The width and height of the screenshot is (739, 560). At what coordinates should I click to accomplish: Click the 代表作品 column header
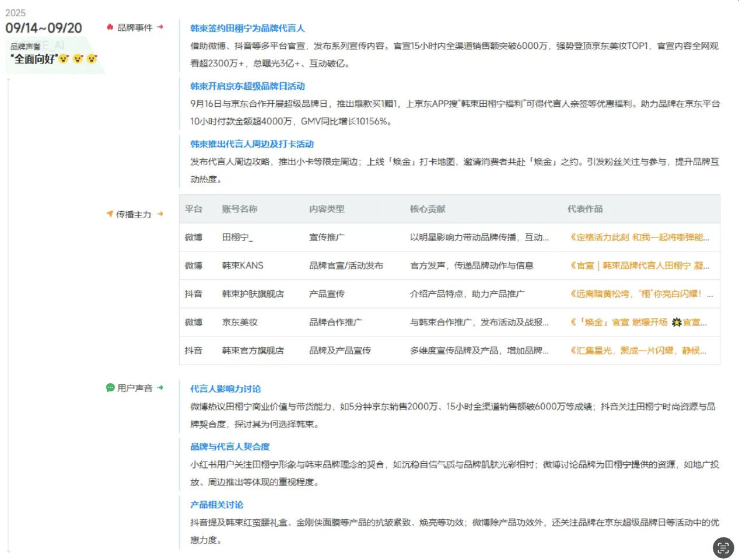(x=585, y=209)
